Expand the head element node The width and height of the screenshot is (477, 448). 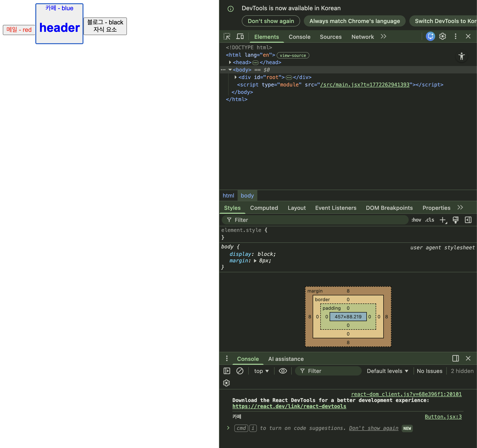[230, 62]
